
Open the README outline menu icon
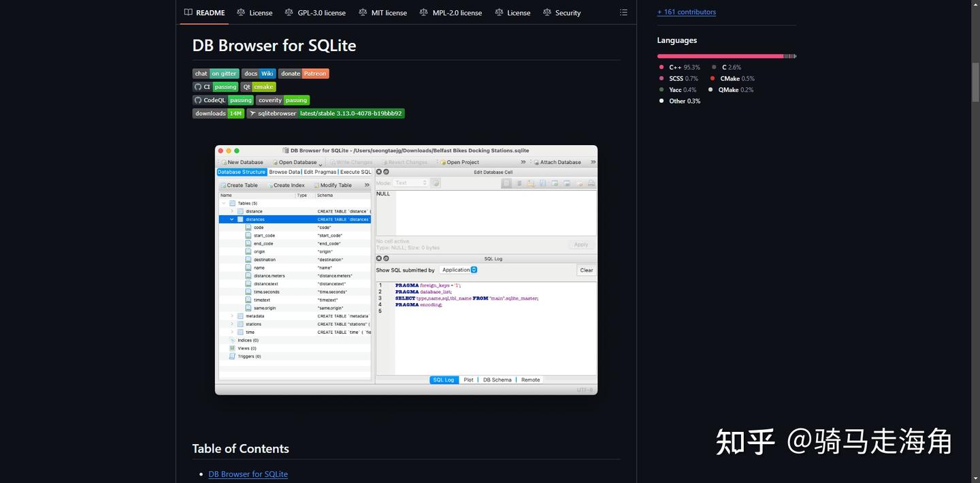point(623,12)
